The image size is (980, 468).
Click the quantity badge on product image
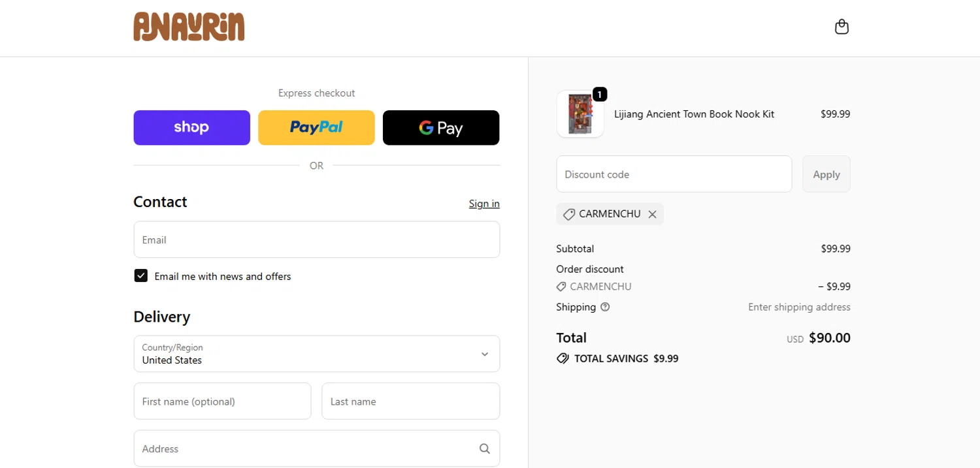[x=600, y=95]
